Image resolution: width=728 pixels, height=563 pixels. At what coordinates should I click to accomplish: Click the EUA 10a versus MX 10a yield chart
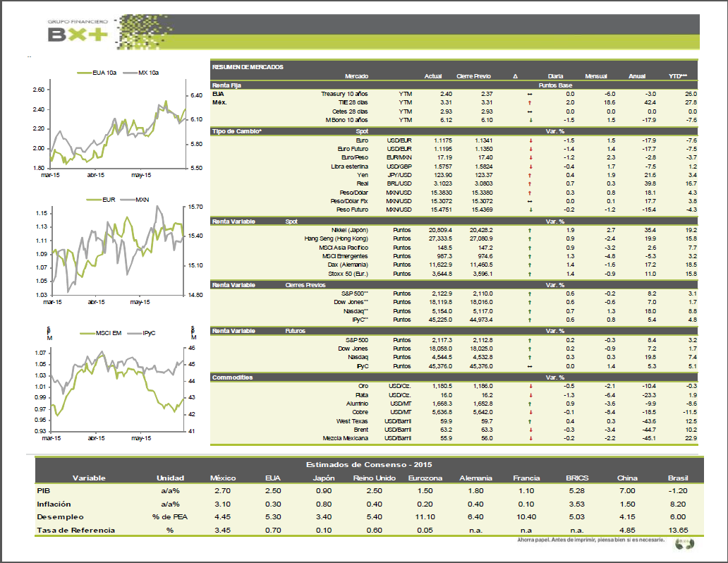pyautogui.click(x=117, y=124)
